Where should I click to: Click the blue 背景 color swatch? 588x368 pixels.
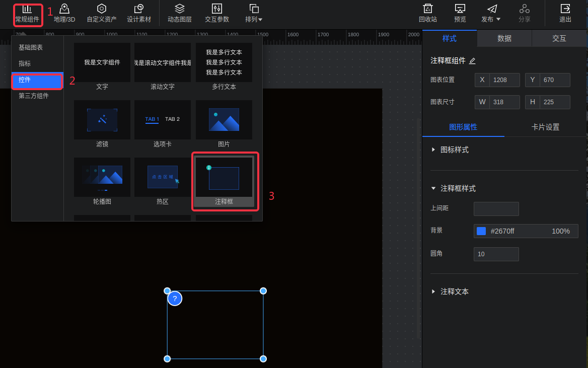tap(481, 231)
